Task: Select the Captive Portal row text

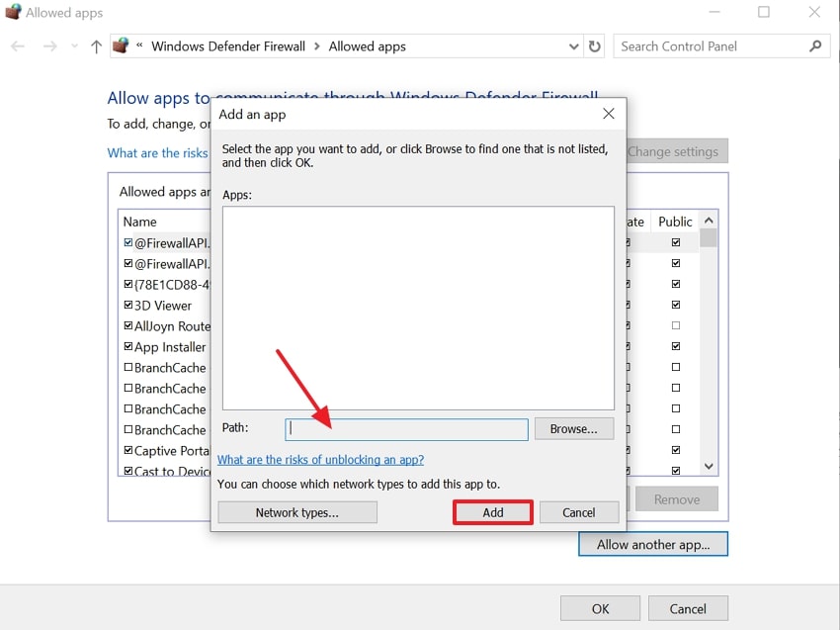Action: [x=171, y=451]
